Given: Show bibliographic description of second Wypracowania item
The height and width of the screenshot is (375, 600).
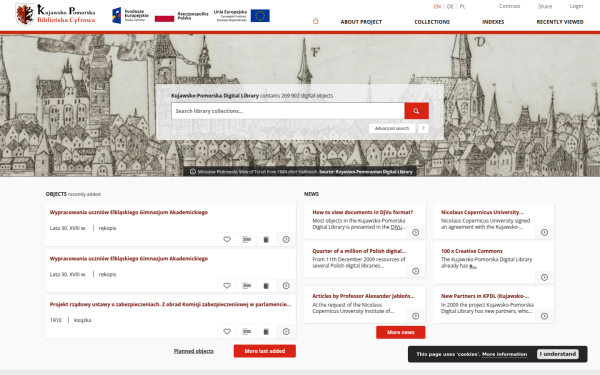Looking at the screenshot, I should (x=247, y=285).
